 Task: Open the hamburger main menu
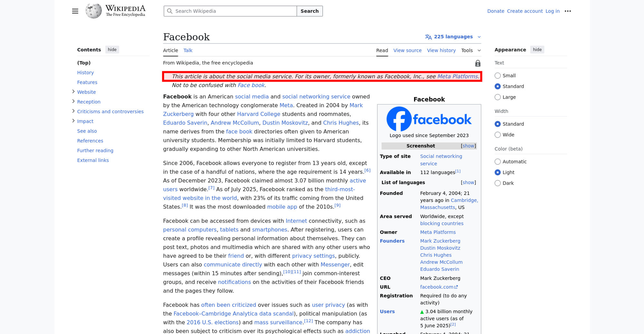[x=75, y=11]
